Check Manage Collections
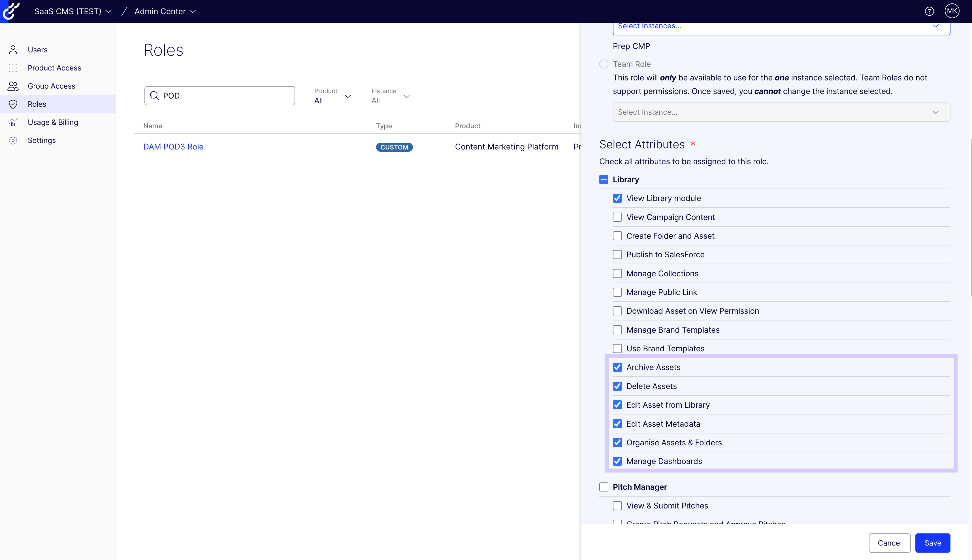Viewport: 972px width, 560px height. click(617, 273)
